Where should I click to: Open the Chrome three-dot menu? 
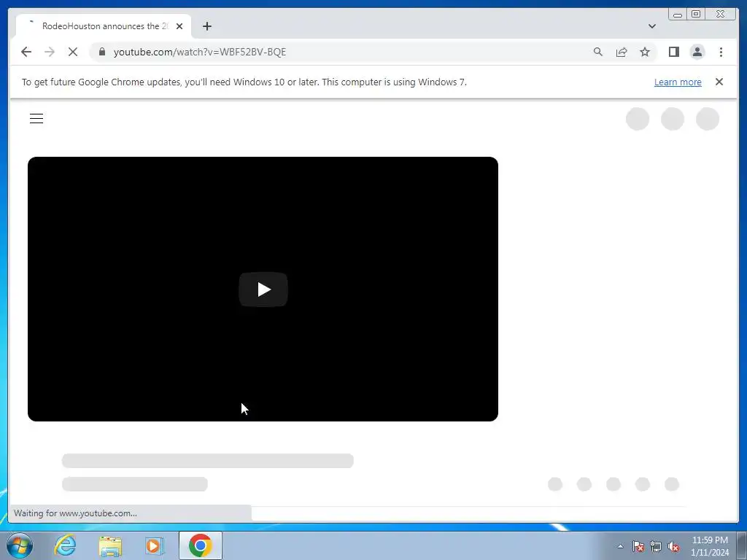click(721, 52)
